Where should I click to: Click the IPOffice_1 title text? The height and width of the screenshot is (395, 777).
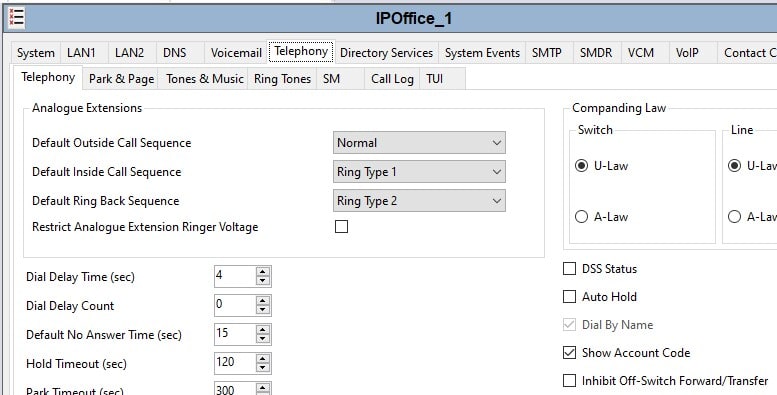coord(413,18)
